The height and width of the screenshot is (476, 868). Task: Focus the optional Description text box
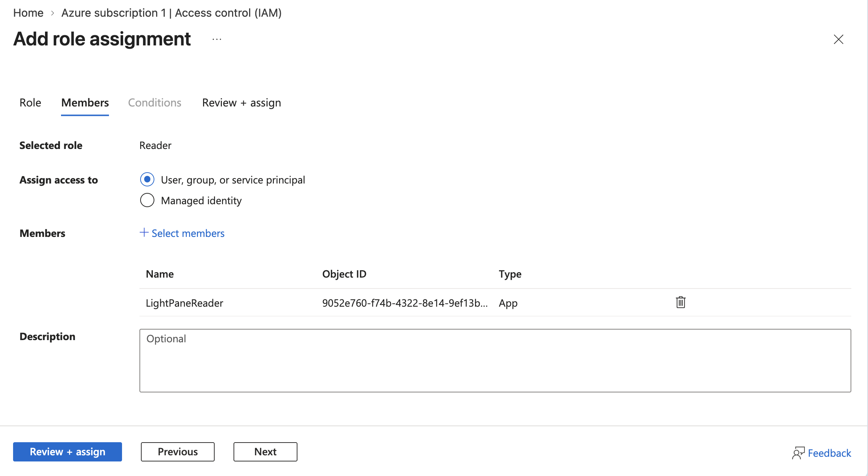(x=495, y=360)
